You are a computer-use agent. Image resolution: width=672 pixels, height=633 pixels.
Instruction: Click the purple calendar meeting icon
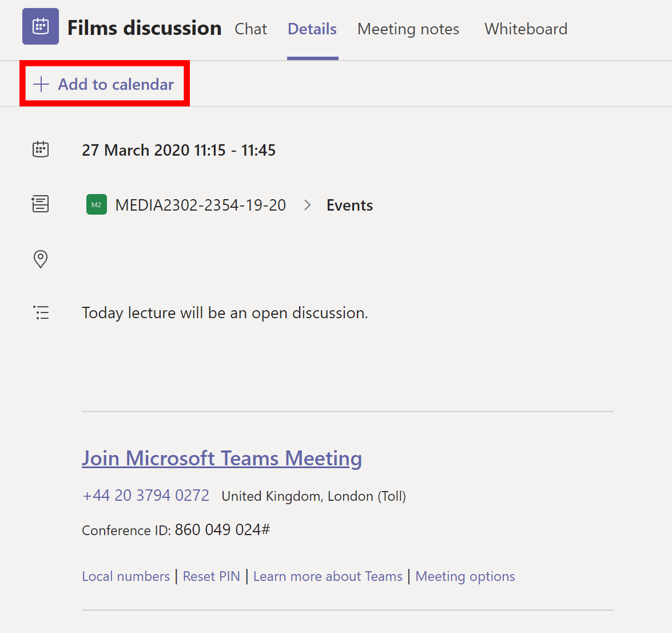(41, 26)
